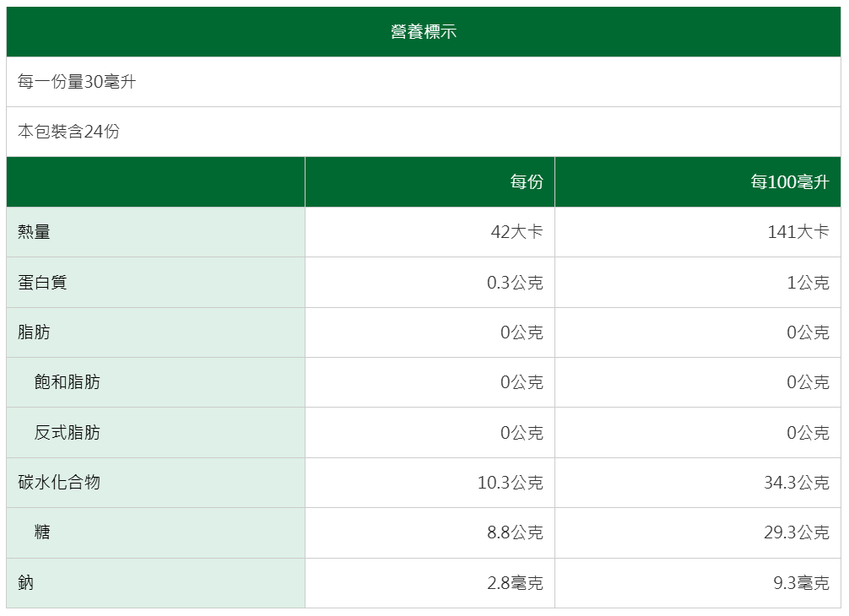849x616 pixels.
Task: Click the 反式脂肪 sub-row label
Action: click(68, 432)
